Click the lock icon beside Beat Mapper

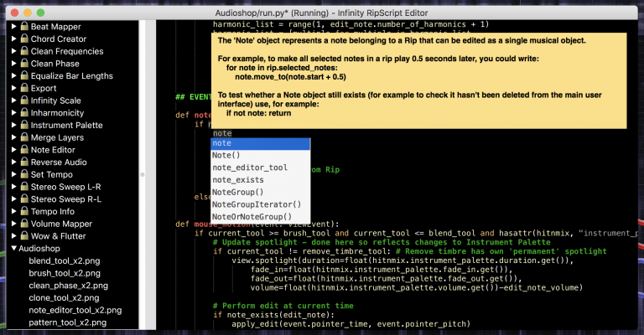coord(24,26)
